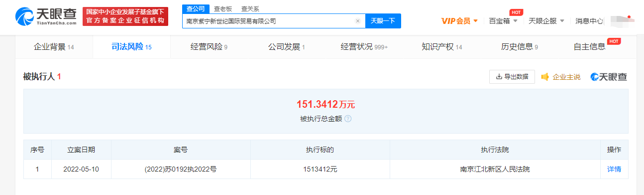Expand the 天眼企服 dropdown menu

coord(546,21)
